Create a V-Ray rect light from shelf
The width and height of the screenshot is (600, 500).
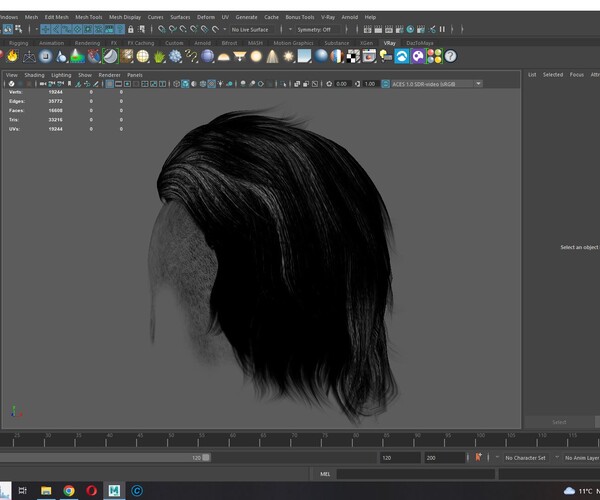(x=240, y=56)
